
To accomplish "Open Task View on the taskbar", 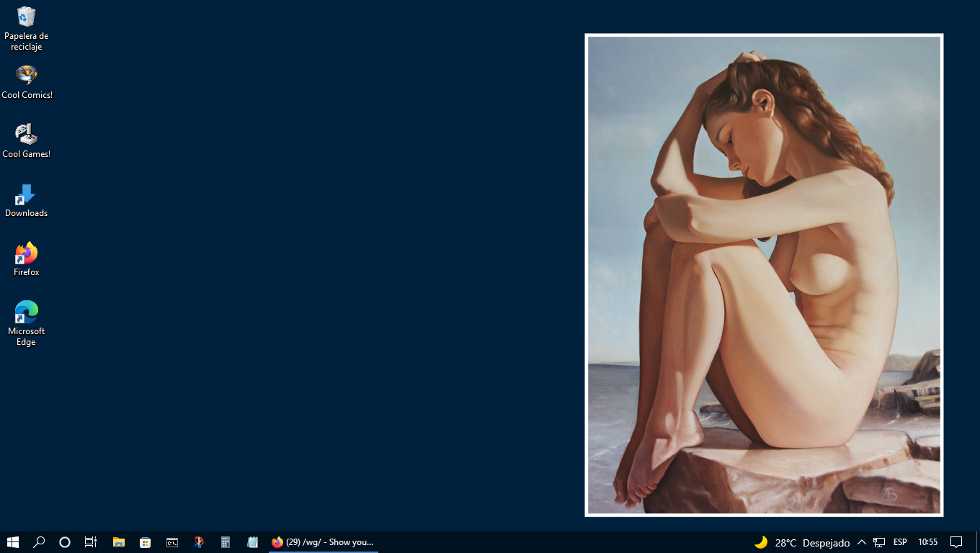I will click(91, 542).
